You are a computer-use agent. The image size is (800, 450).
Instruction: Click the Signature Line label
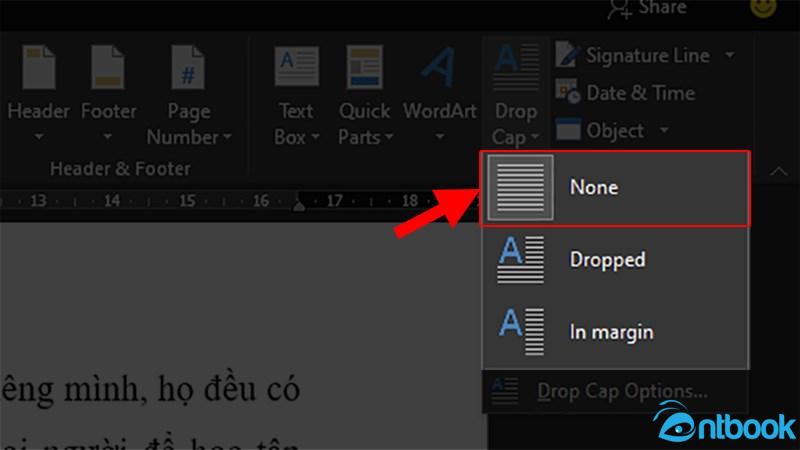coord(647,55)
